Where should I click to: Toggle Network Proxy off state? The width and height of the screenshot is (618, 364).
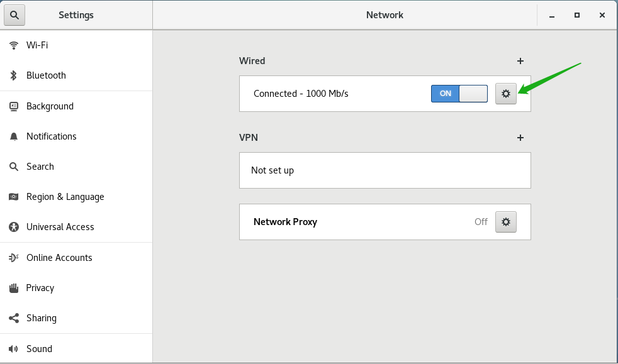point(481,221)
